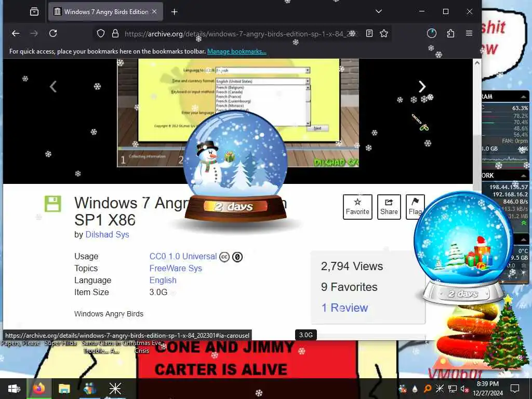This screenshot has height=399, width=532.
Task: Favorite this archive item
Action: point(357,207)
